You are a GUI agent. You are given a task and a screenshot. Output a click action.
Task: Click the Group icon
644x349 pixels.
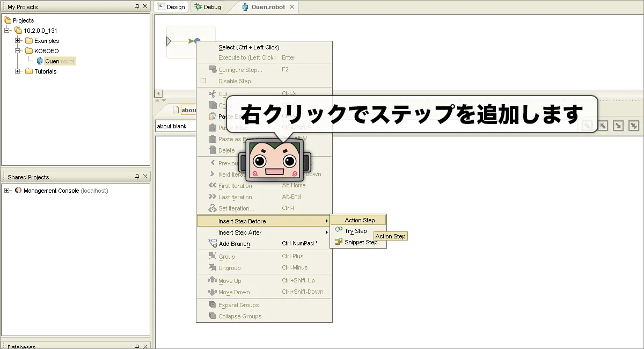[x=213, y=257]
